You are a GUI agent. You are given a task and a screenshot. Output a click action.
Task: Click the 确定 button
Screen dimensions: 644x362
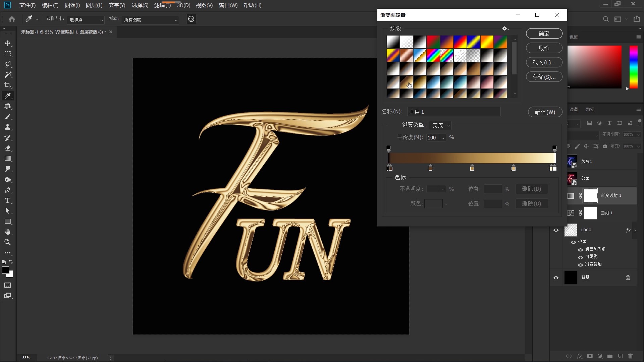coord(544,34)
